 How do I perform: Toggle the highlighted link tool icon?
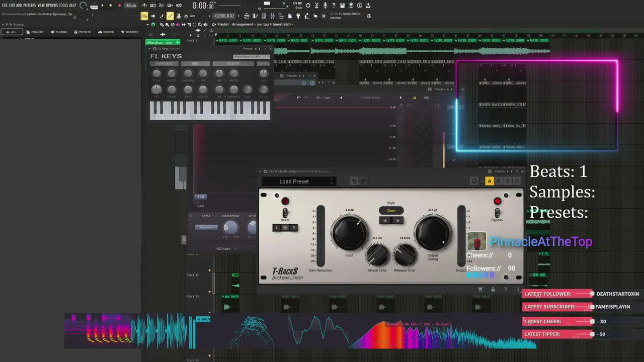tap(170, 16)
